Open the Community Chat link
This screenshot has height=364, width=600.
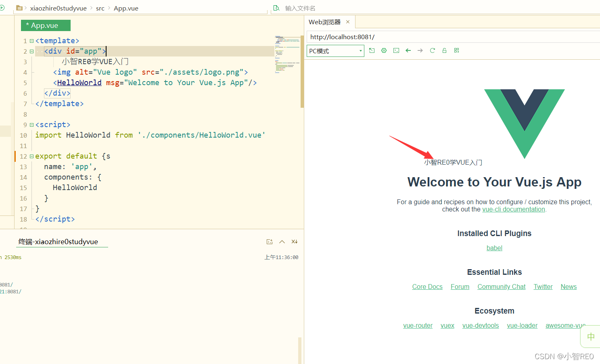click(502, 287)
